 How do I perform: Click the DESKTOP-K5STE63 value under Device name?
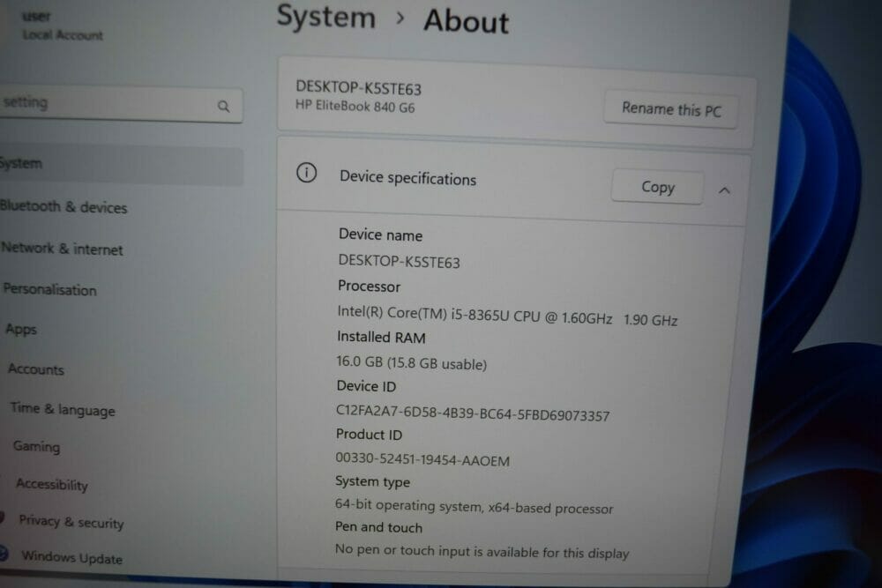point(399,262)
